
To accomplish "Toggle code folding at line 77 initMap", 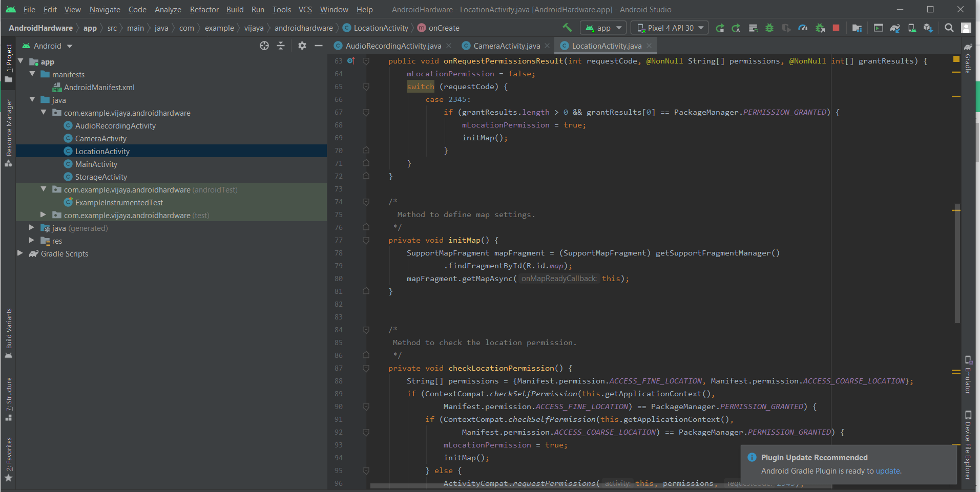I will pos(366,240).
